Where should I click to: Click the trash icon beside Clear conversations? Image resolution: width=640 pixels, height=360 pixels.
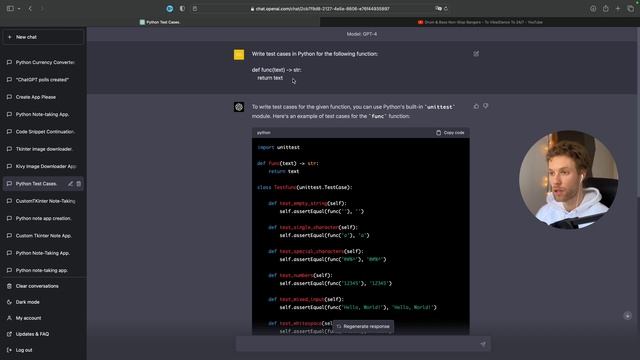[x=9, y=286]
